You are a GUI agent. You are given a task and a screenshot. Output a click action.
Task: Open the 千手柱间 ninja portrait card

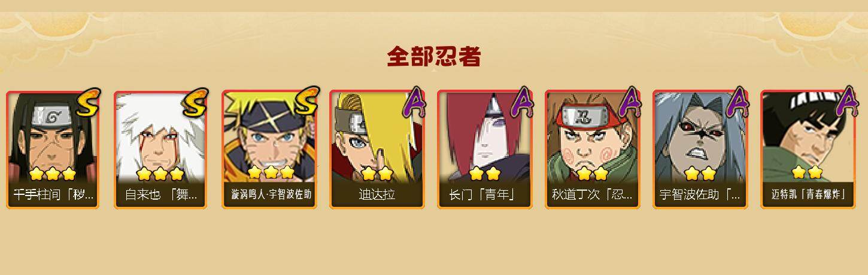point(53,149)
